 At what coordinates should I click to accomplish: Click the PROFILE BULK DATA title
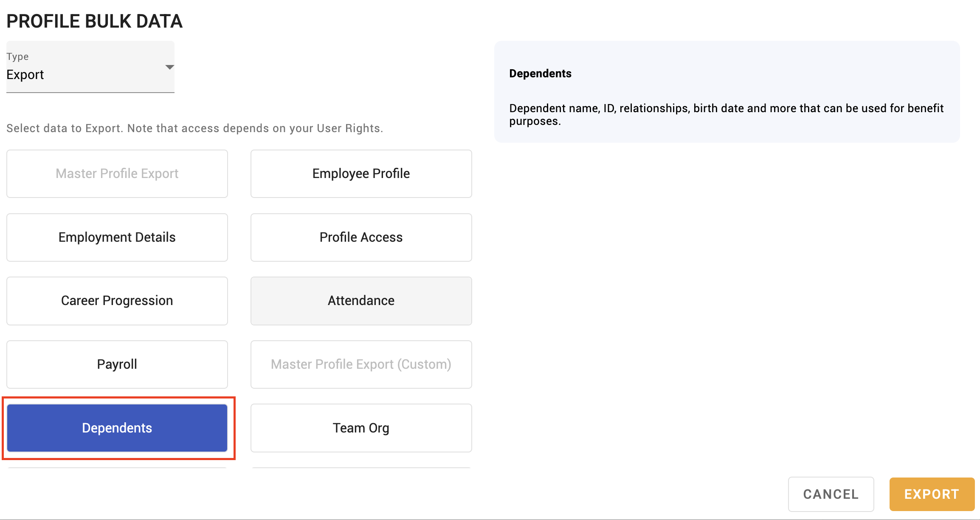tap(95, 21)
